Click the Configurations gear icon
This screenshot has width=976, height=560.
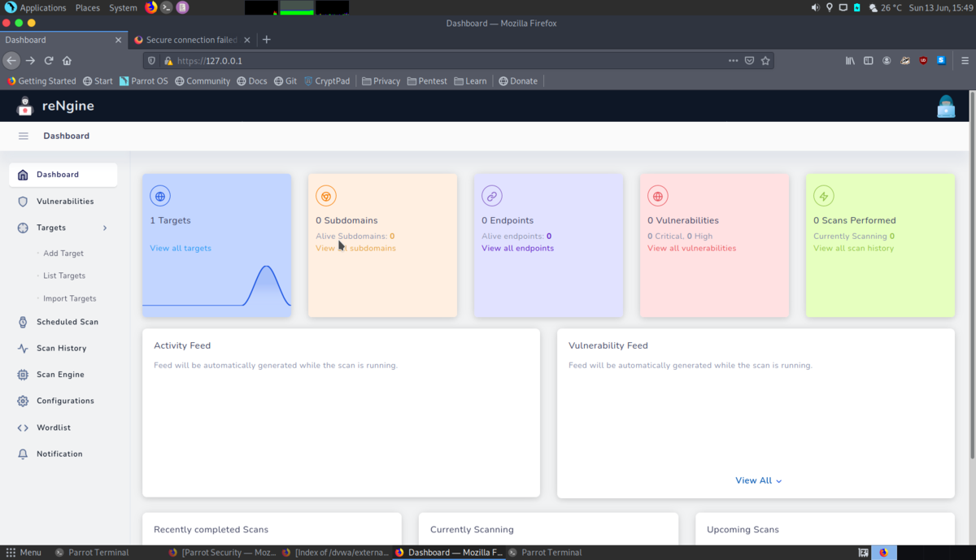(x=23, y=401)
